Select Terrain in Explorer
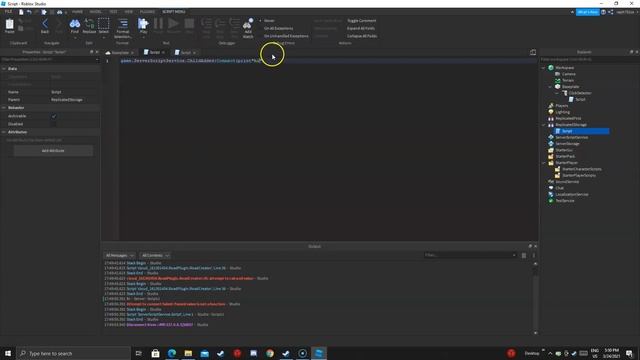The height and width of the screenshot is (360, 640). tap(568, 80)
